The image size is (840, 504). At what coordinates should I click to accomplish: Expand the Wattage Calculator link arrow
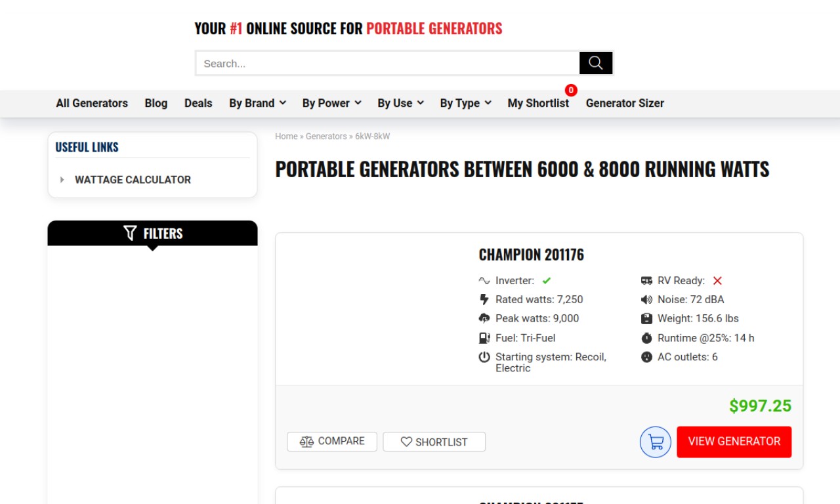pyautogui.click(x=62, y=180)
